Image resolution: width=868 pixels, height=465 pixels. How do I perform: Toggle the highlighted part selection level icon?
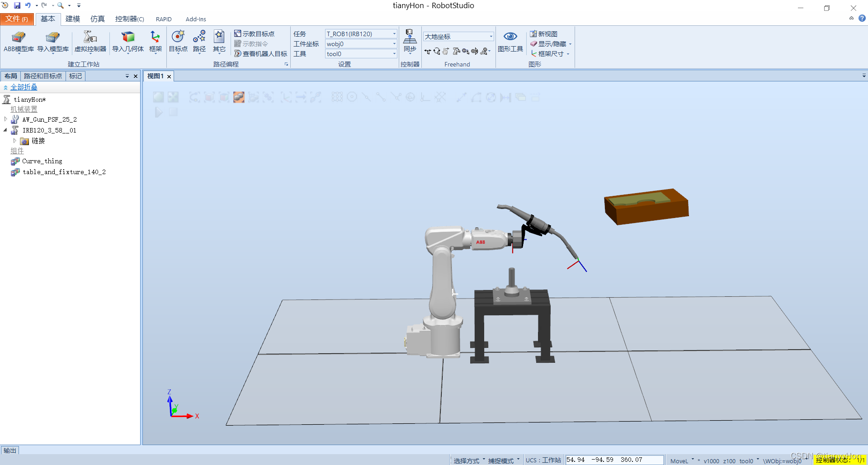[239, 97]
